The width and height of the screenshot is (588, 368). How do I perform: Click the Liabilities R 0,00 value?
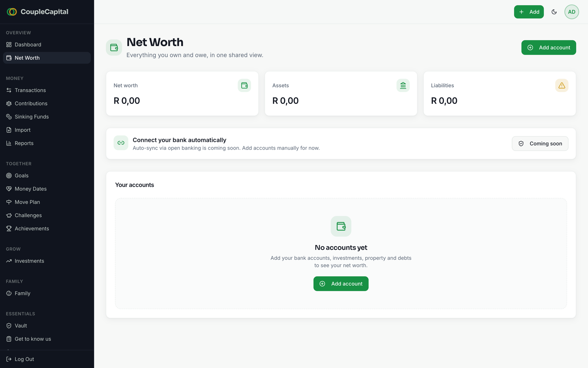point(444,101)
